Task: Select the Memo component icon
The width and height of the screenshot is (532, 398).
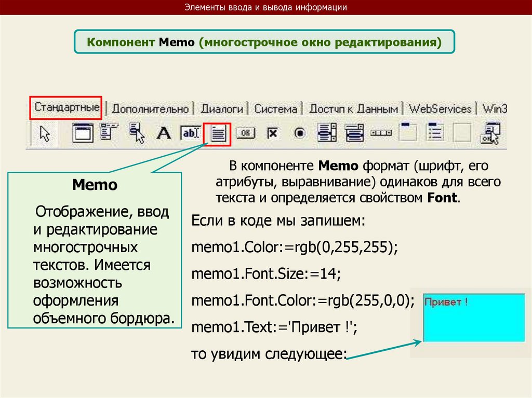Action: [219, 134]
